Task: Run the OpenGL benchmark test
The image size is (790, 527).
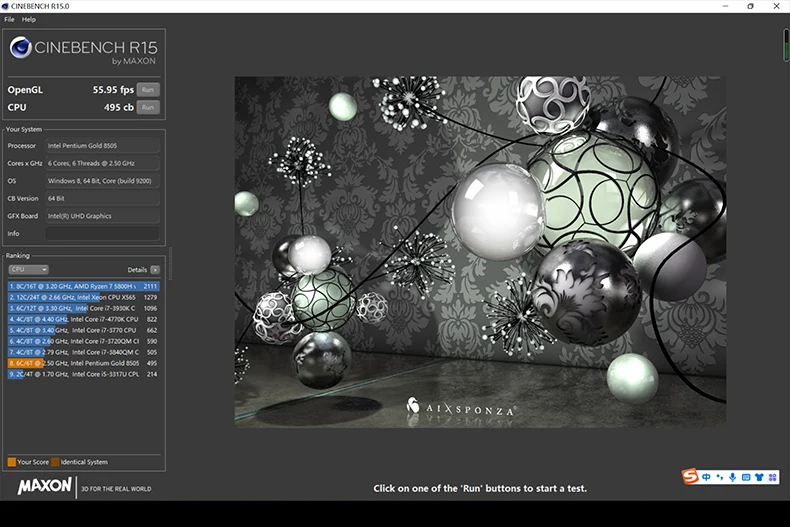Action: (147, 89)
